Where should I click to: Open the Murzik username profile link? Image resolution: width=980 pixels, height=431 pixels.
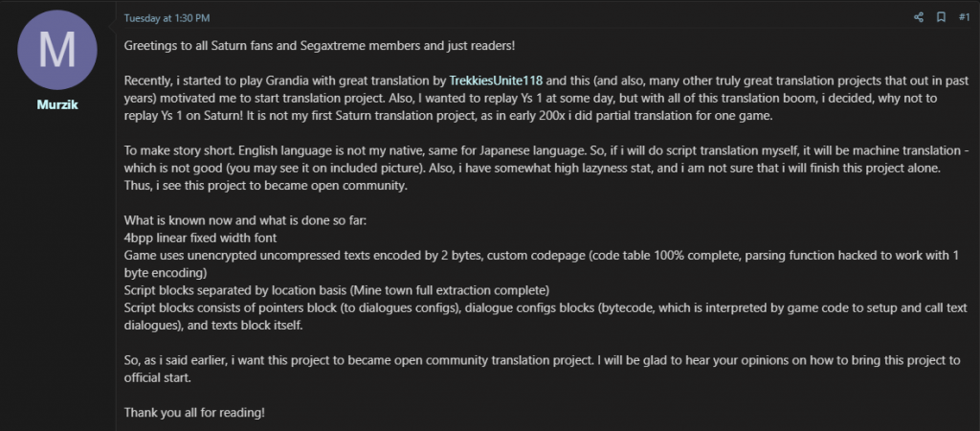(56, 103)
